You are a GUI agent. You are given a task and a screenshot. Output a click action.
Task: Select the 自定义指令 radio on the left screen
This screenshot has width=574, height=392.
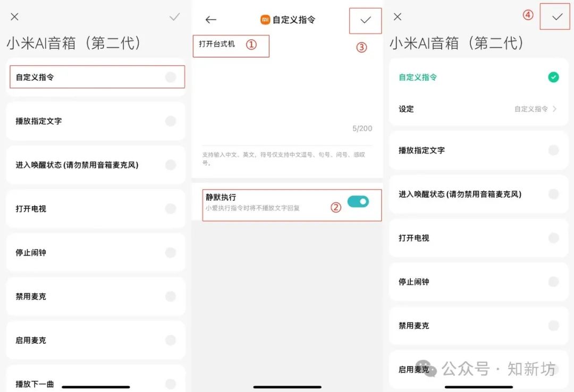[x=171, y=77]
